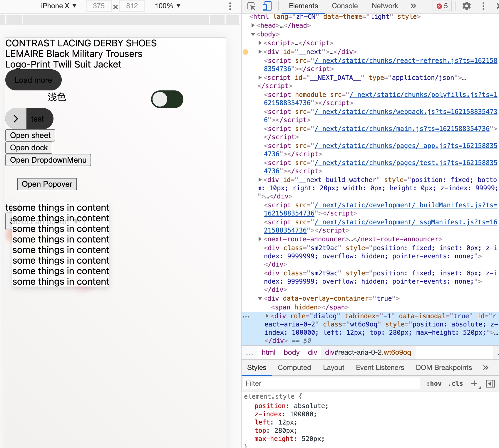Switch to the Computed tab
Viewport: 499px width, 448px height.
(x=294, y=367)
